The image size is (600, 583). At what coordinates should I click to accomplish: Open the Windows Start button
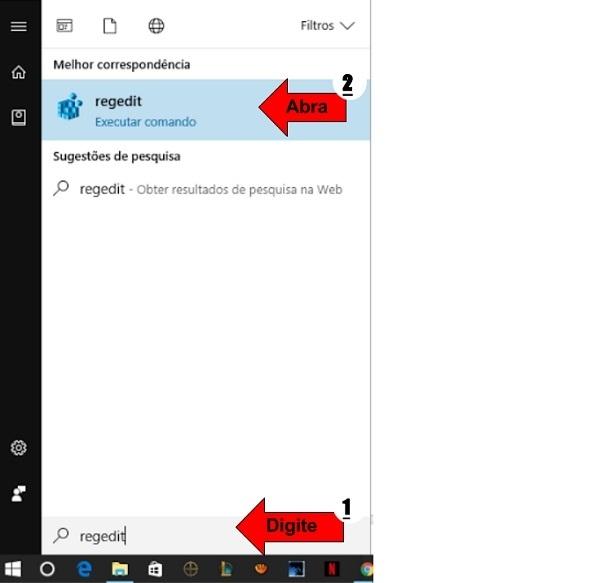[x=12, y=569]
